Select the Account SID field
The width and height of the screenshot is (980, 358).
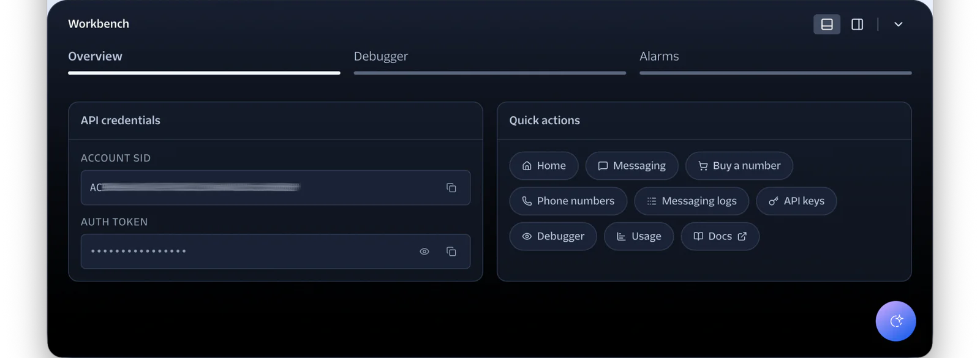(x=276, y=188)
